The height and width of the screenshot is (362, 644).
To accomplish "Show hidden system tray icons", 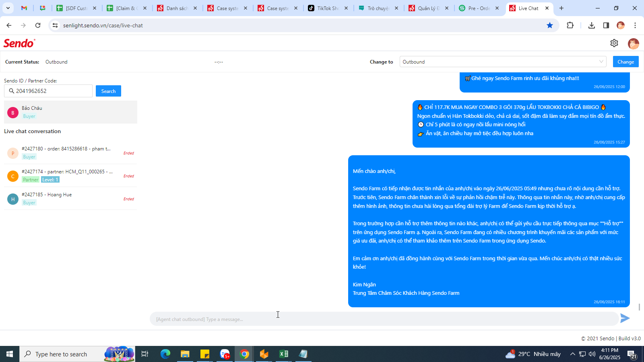I will [572, 354].
